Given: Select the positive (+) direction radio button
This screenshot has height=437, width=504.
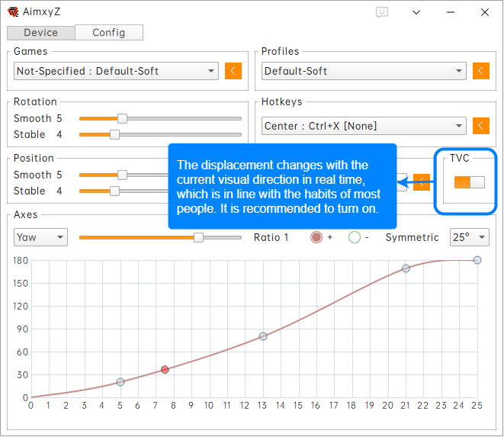Looking at the screenshot, I should 316,237.
